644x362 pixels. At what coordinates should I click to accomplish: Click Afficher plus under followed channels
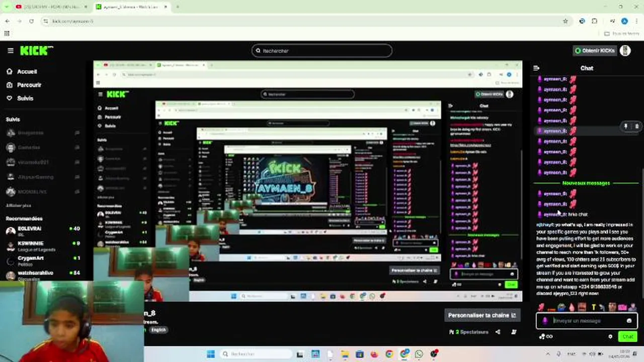tap(19, 206)
